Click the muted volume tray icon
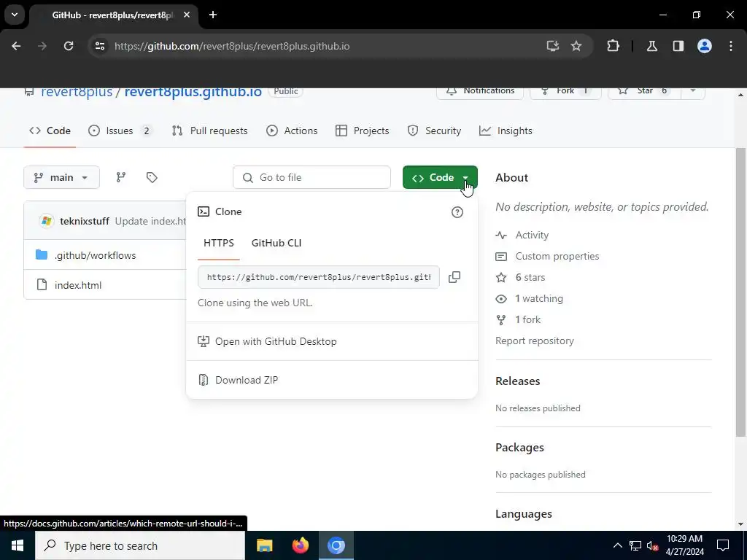Viewport: 747px width, 560px height. 652,545
